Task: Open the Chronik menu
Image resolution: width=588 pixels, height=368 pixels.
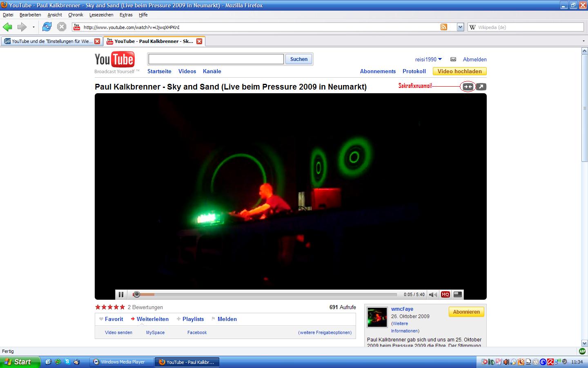Action: tap(76, 15)
